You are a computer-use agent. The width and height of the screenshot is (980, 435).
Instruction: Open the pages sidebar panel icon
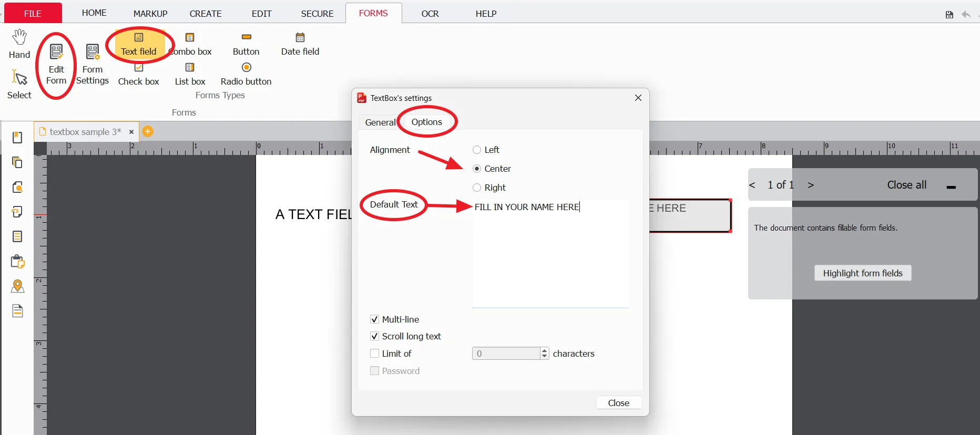click(17, 162)
